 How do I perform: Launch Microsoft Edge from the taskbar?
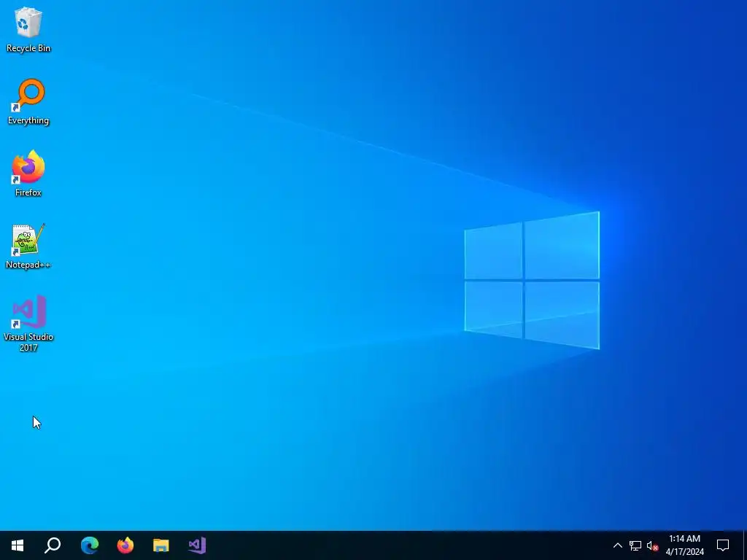point(89,545)
